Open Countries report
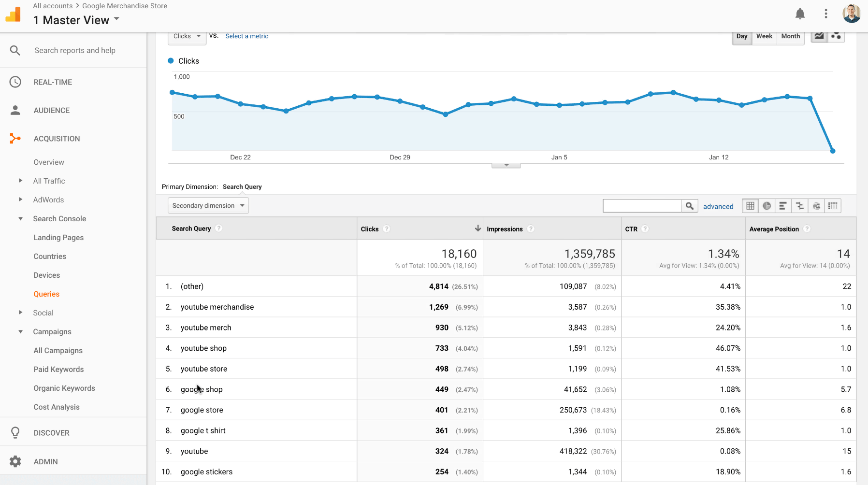868x485 pixels. tap(50, 256)
